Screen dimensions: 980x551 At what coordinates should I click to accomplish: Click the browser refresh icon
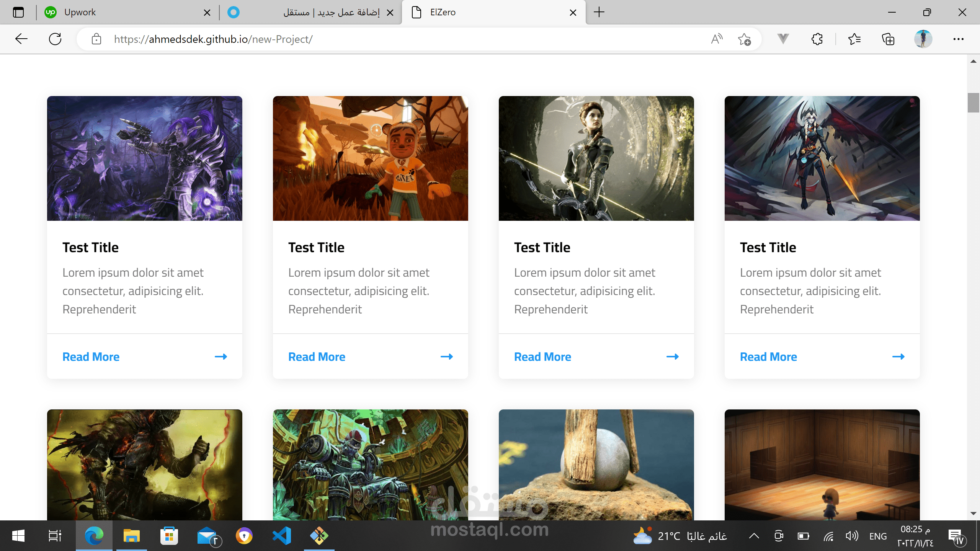(55, 39)
